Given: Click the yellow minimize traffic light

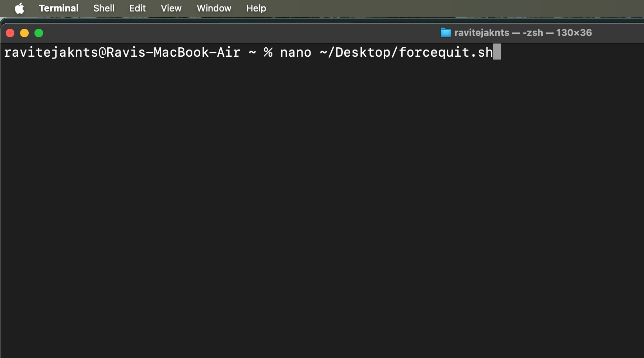Looking at the screenshot, I should click(25, 33).
